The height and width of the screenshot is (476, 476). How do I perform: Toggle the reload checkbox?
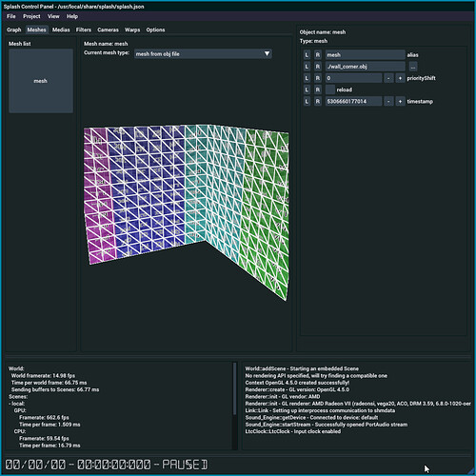pos(330,89)
